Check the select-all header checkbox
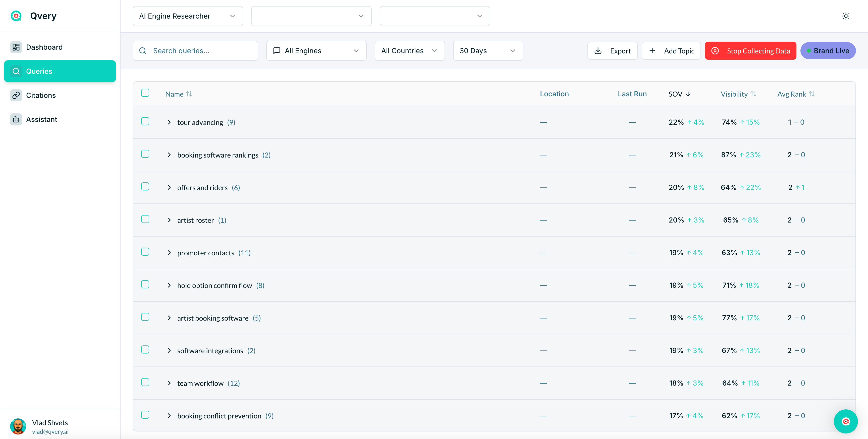 (x=145, y=93)
